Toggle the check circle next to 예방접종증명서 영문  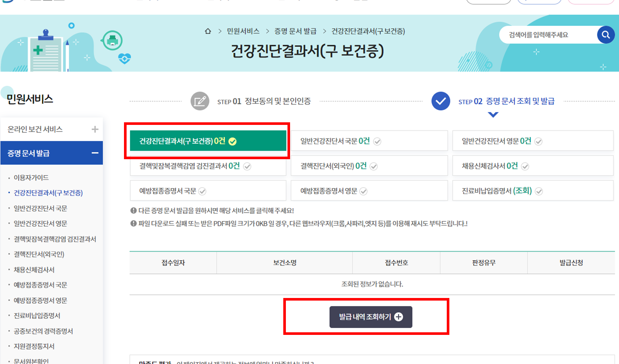pyautogui.click(x=364, y=191)
